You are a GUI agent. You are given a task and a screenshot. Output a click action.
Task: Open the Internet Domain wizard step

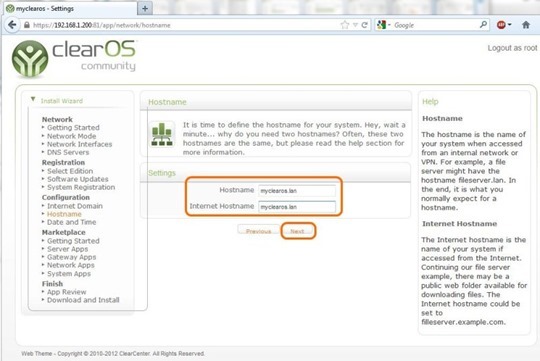click(x=75, y=206)
